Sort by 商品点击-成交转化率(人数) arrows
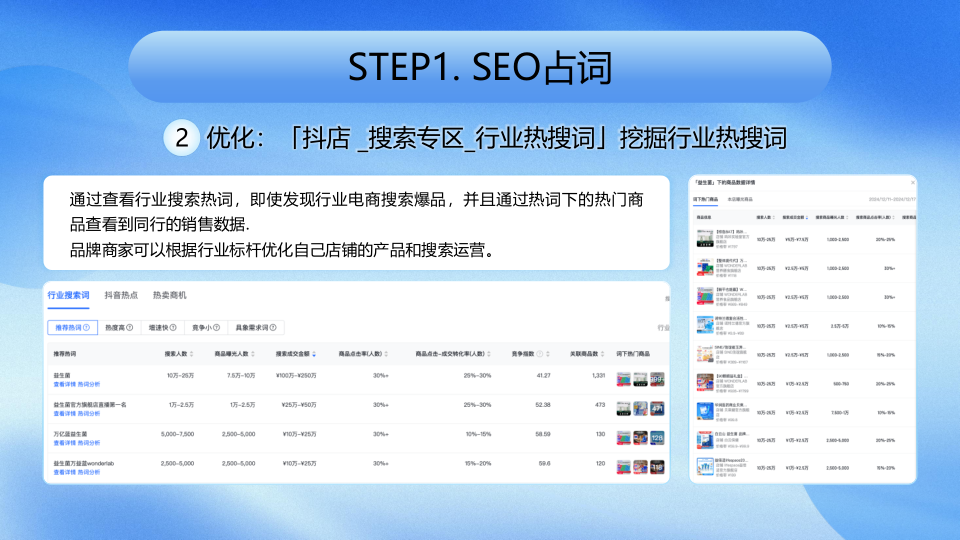This screenshot has width=960, height=540. pos(489,354)
